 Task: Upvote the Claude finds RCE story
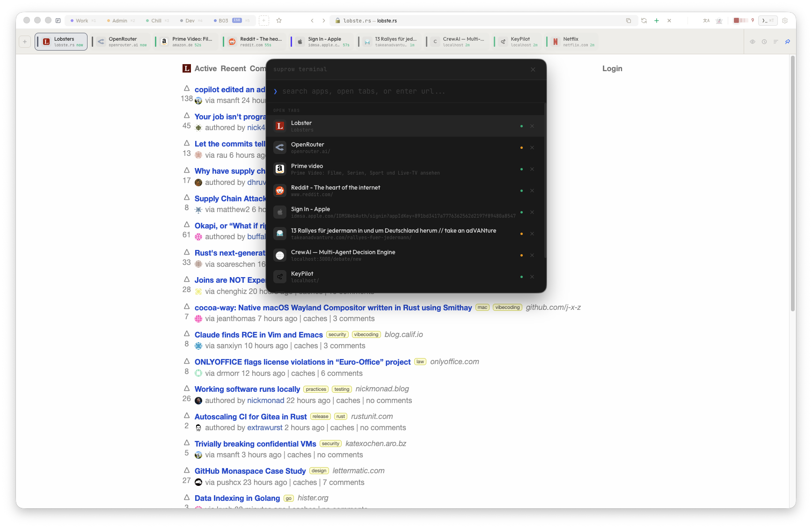pos(187,334)
